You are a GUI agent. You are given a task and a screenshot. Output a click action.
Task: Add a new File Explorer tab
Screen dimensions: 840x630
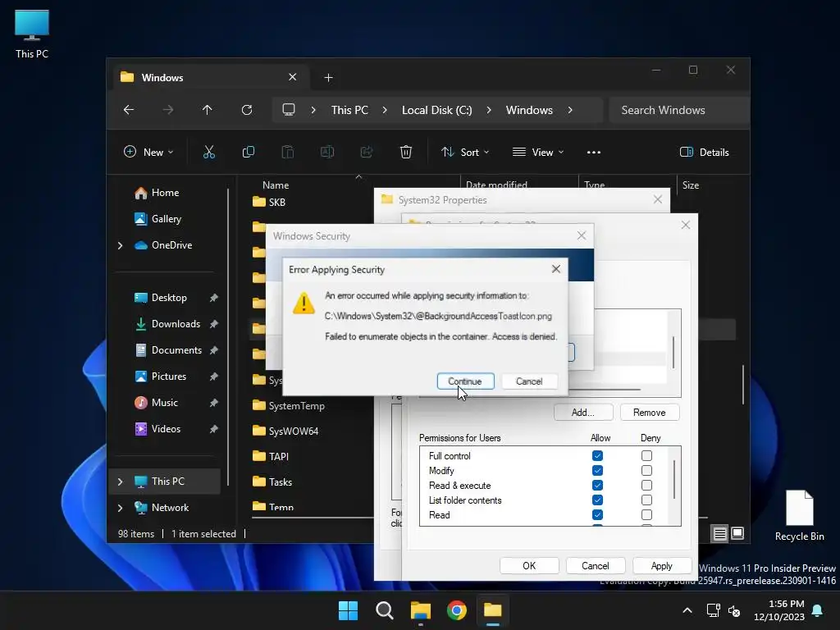point(328,78)
